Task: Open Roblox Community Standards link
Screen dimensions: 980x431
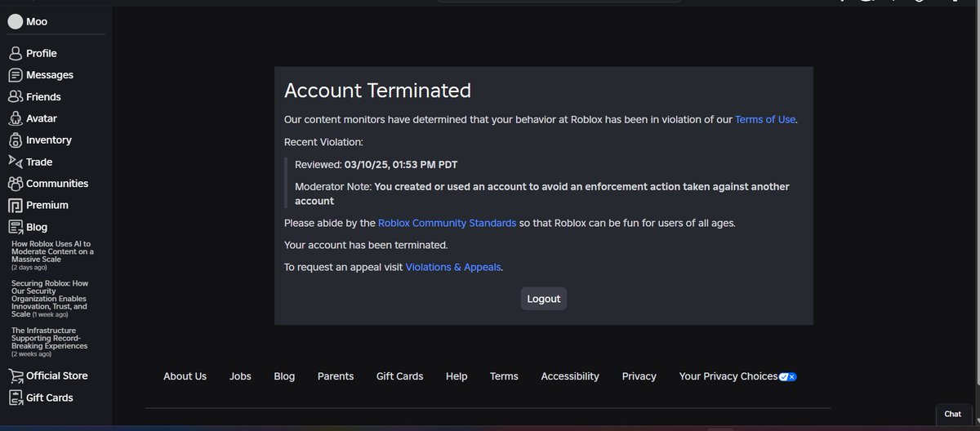Action: click(x=447, y=222)
